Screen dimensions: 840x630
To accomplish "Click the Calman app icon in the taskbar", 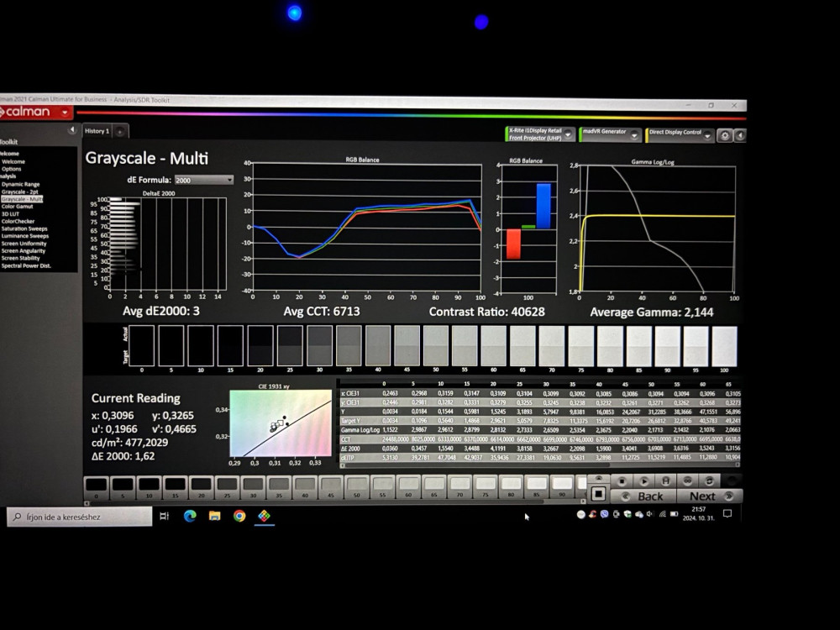I will pos(264,516).
